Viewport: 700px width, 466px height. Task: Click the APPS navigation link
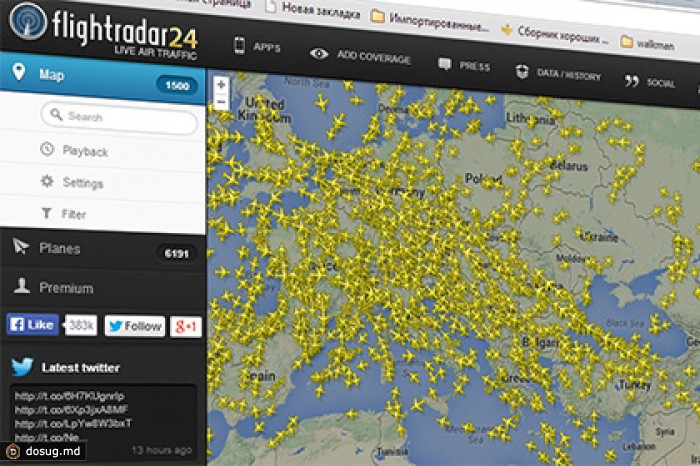click(x=267, y=47)
